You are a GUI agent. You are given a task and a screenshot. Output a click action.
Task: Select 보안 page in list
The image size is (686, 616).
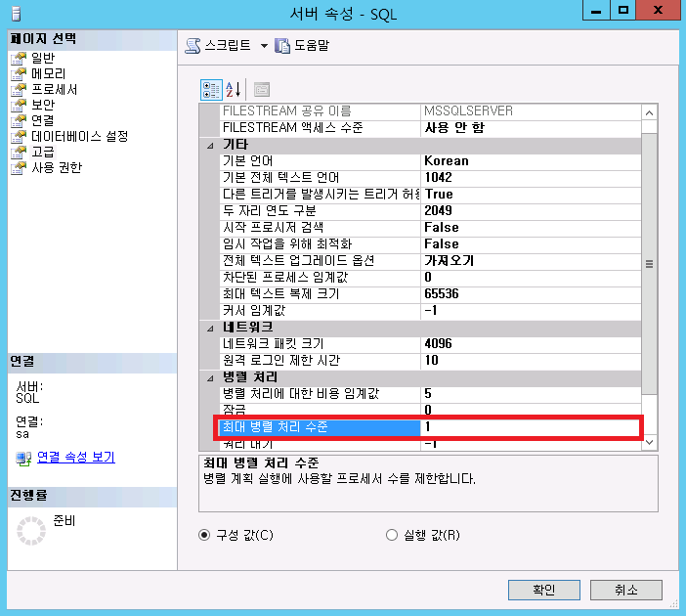(43, 105)
